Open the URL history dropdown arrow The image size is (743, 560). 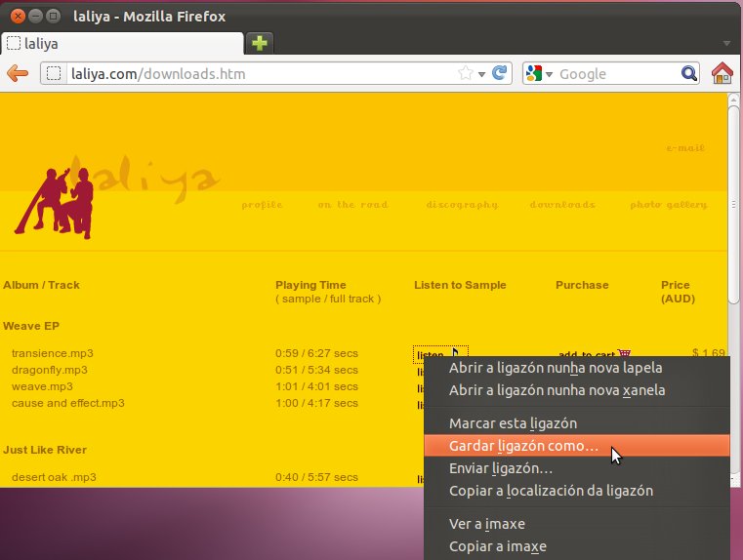(482, 74)
